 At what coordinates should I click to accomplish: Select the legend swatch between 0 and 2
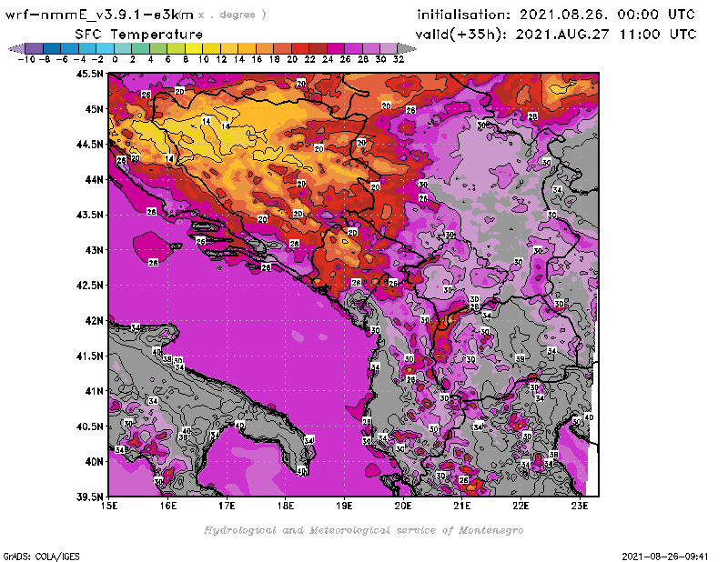123,48
